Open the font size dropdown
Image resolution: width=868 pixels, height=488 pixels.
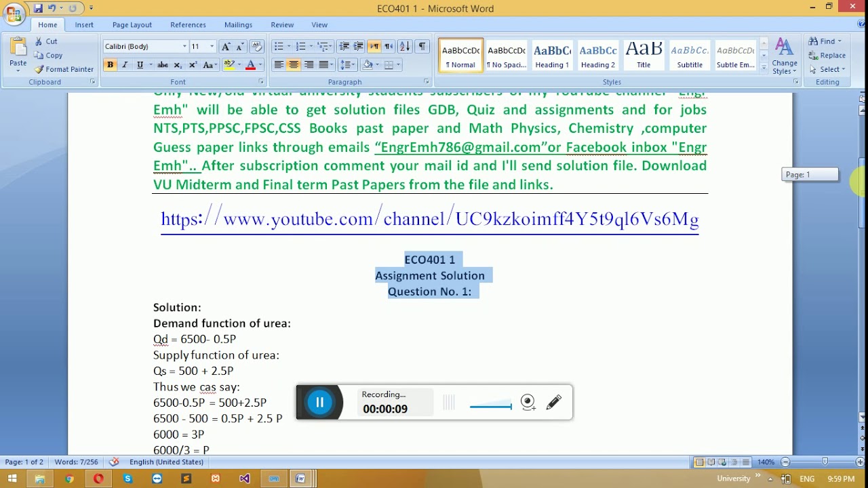click(x=212, y=46)
